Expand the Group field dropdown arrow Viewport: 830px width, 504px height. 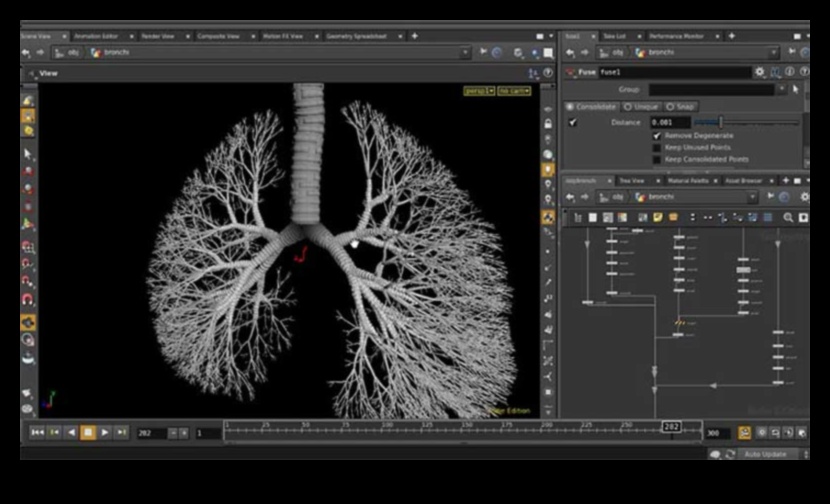(780, 89)
